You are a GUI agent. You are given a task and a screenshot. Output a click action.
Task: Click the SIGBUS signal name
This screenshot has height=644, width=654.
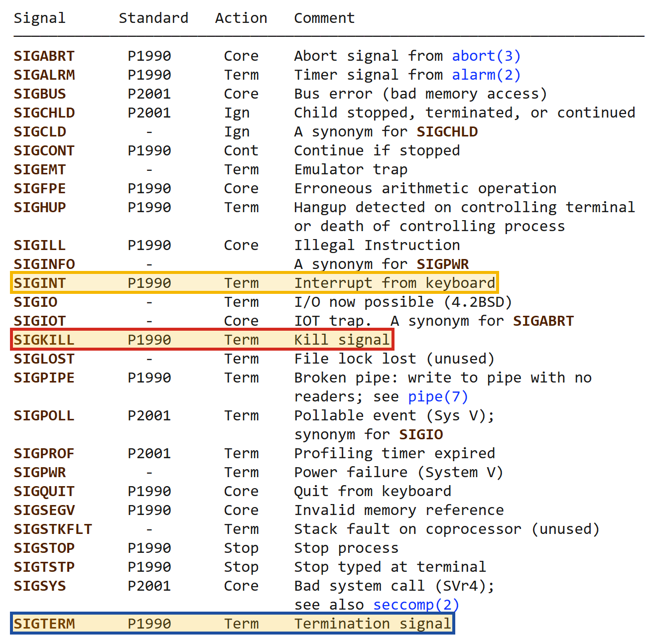click(40, 94)
